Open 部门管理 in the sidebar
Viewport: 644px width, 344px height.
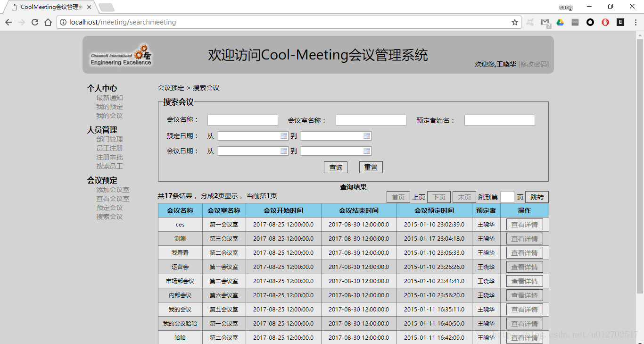[109, 139]
